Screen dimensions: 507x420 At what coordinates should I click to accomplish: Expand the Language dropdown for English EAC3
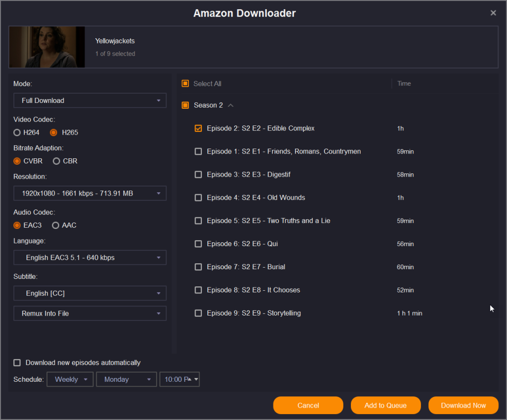tap(89, 258)
